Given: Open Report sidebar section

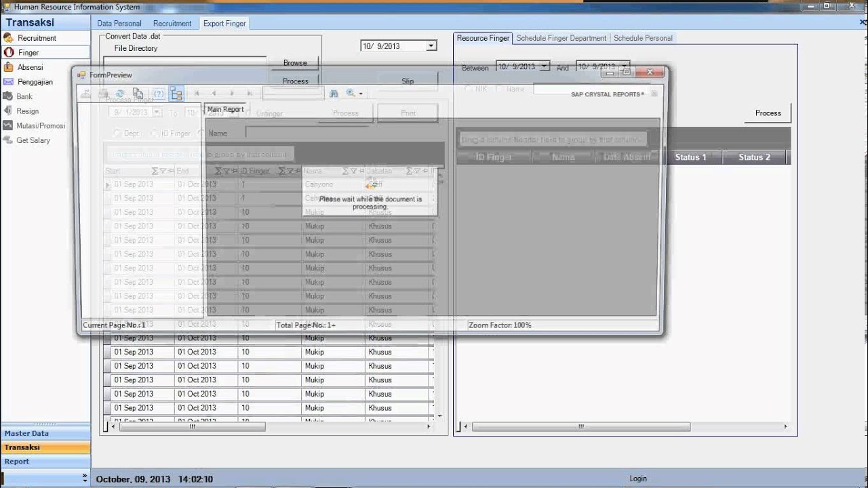Looking at the screenshot, I should (45, 462).
